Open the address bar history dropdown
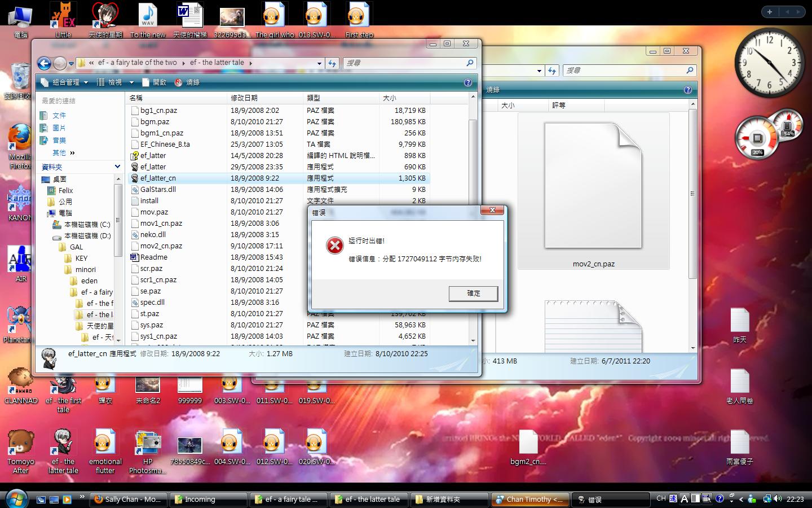This screenshot has width=812, height=508. pyautogui.click(x=319, y=63)
